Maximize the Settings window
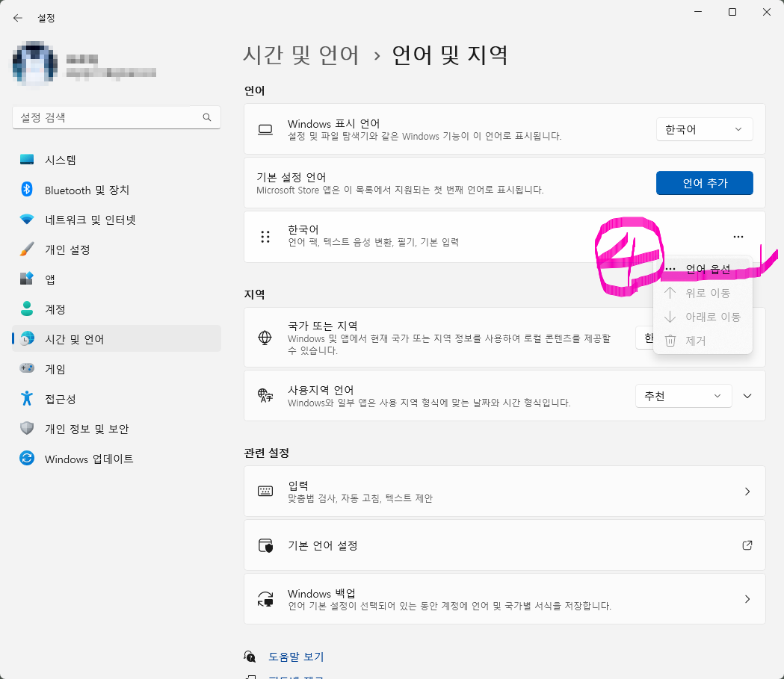 [732, 12]
